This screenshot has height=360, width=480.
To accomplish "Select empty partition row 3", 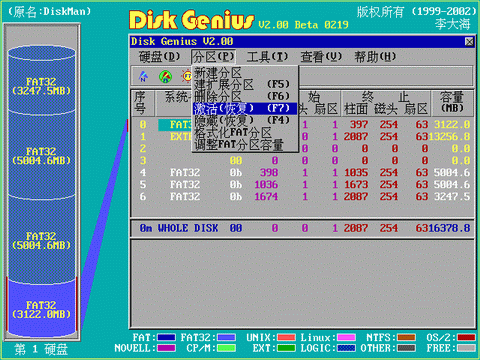I will pos(303,161).
